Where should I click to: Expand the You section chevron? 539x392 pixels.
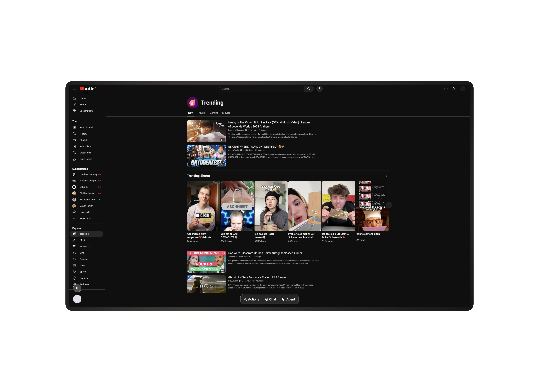[79, 121]
